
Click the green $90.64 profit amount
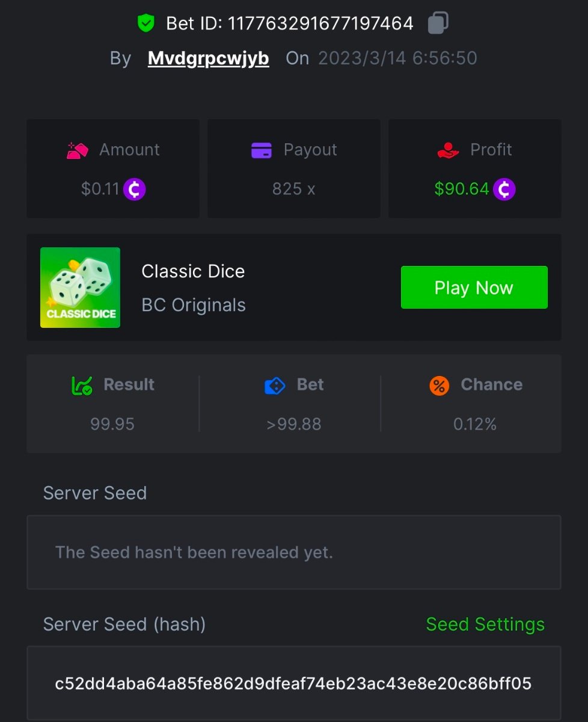point(462,189)
